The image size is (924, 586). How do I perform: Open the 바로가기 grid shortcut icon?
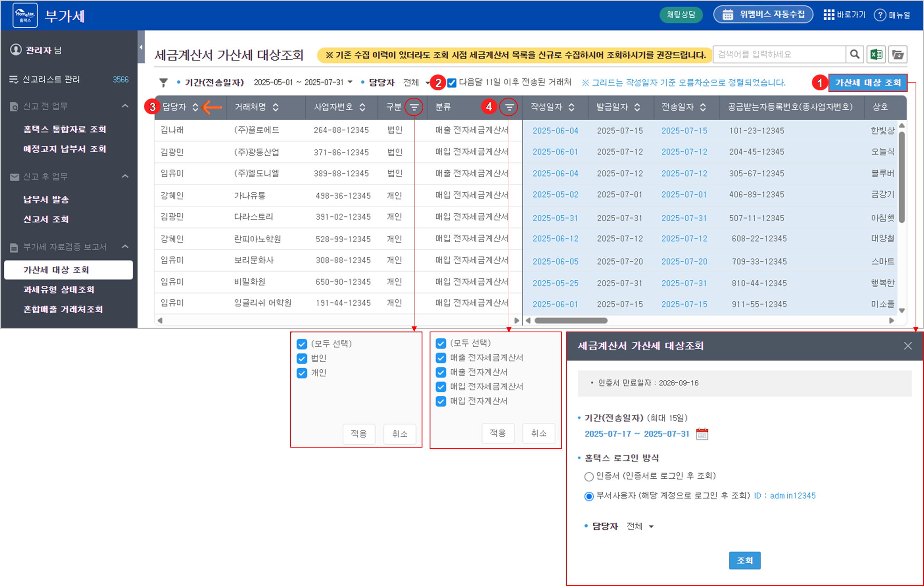[x=828, y=15]
